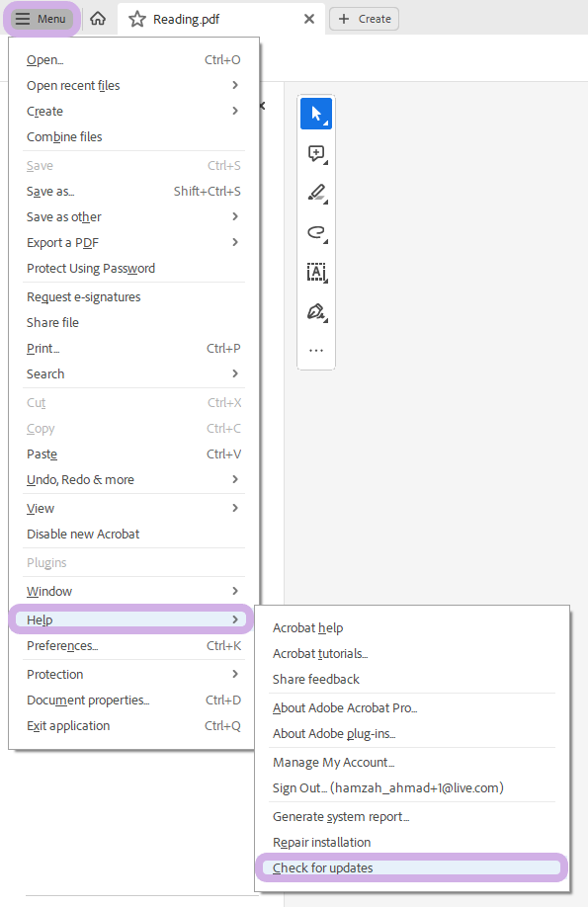Expand Save as other submenu arrow
Screen dimensions: 588x907
pos(235,217)
